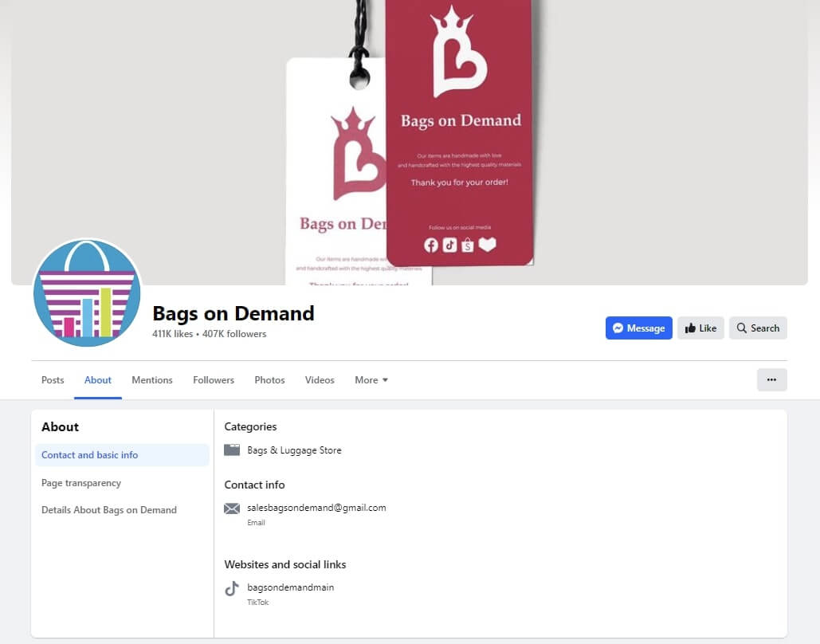
Task: Go to the Followers tab
Action: tap(214, 380)
